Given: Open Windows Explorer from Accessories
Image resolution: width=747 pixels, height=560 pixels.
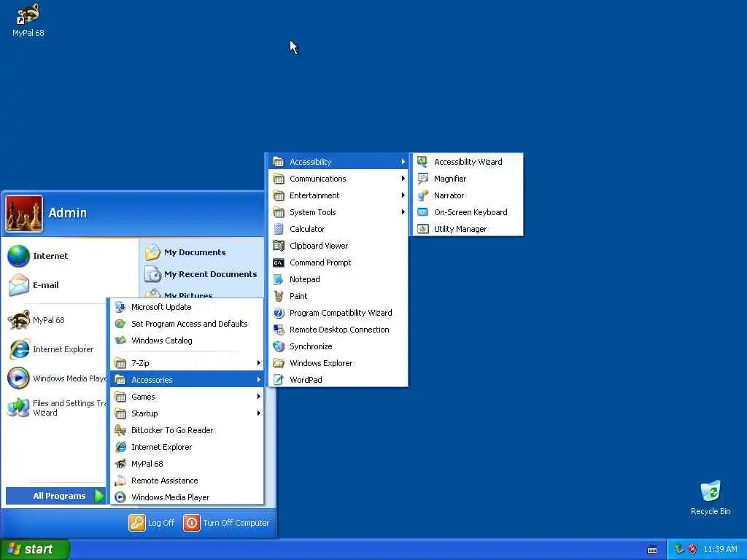Looking at the screenshot, I should point(338,363).
